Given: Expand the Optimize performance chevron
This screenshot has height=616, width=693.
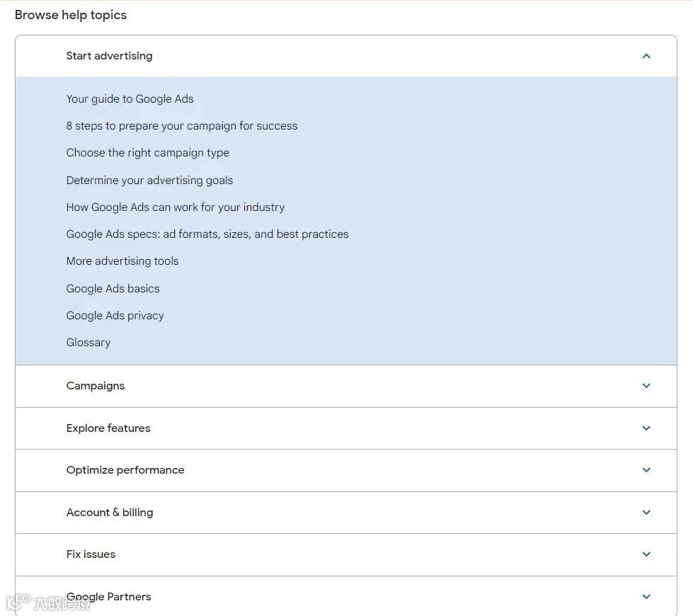Looking at the screenshot, I should coord(646,470).
